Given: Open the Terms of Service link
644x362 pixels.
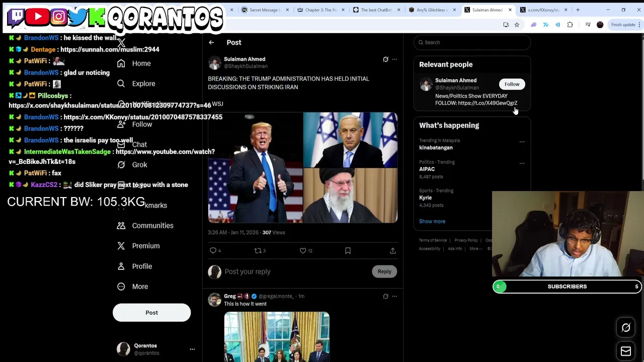Looking at the screenshot, I should point(433,240).
